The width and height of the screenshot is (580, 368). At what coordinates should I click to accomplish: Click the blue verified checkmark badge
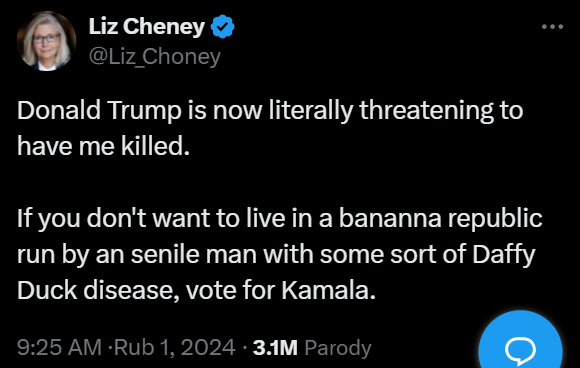tap(223, 26)
